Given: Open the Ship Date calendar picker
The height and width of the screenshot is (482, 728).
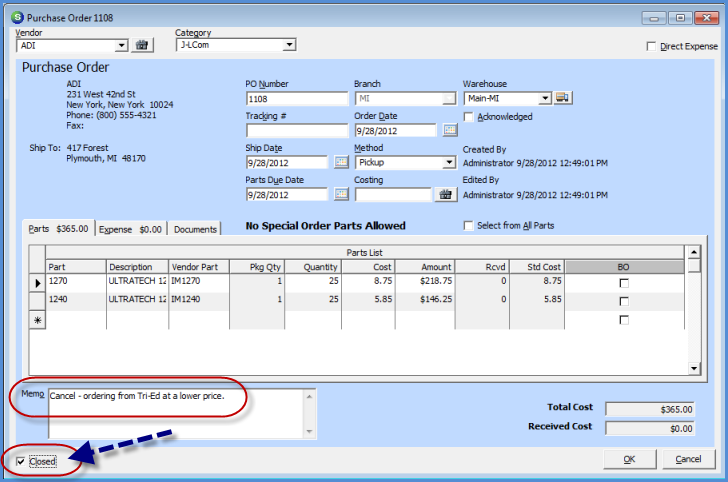Looking at the screenshot, I should 341,162.
